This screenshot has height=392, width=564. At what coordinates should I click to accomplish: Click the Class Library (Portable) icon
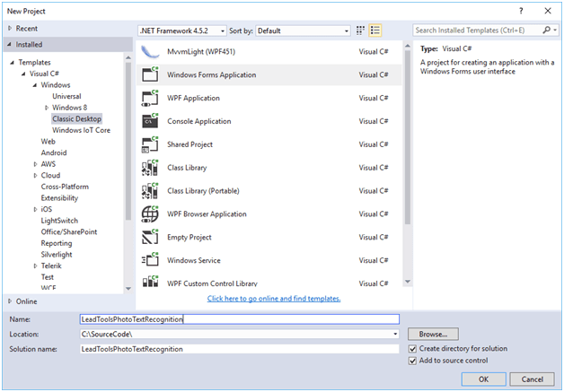coord(150,191)
